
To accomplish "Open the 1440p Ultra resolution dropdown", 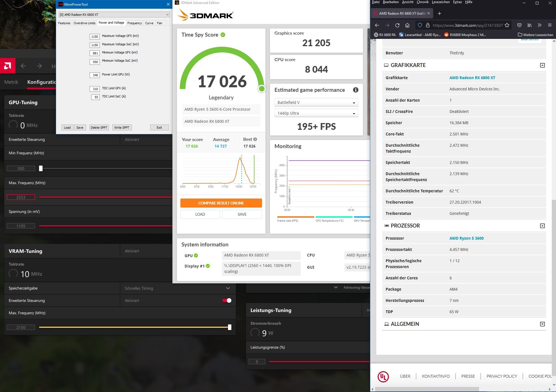I will (316, 113).
